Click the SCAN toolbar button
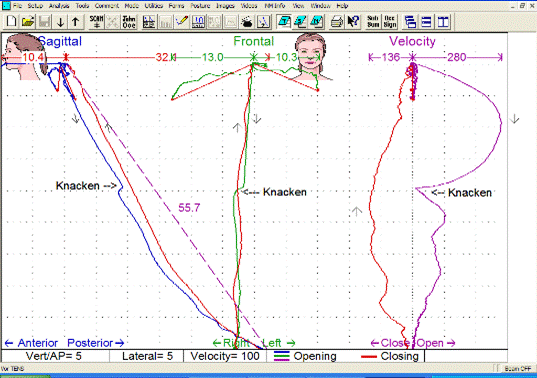537x378 pixels. coord(96,22)
